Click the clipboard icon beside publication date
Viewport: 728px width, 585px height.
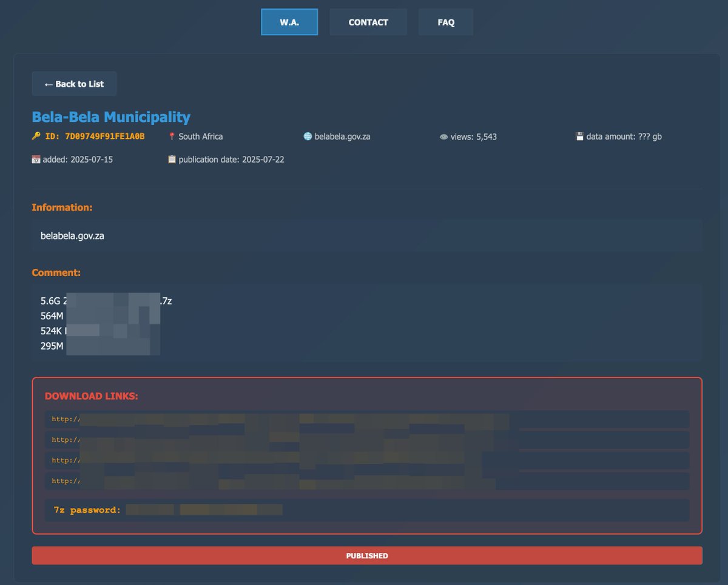(x=172, y=160)
